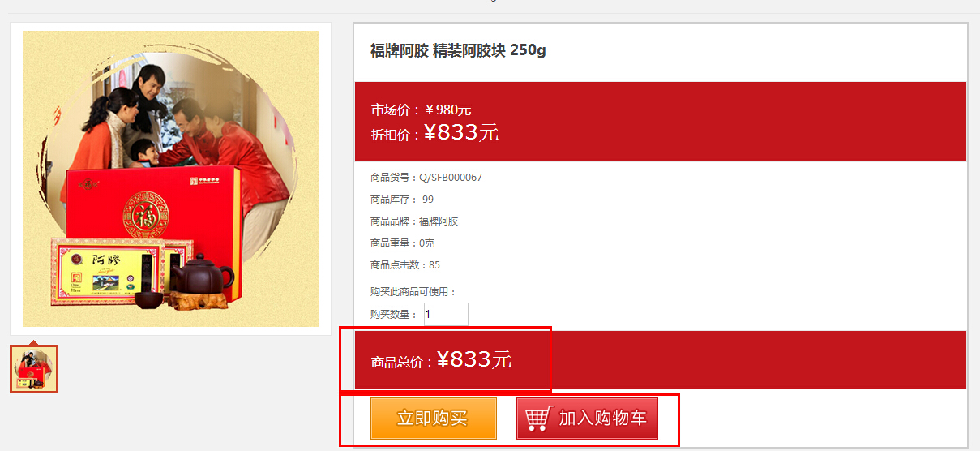Click the 商品重量 0克 weight line
The width and height of the screenshot is (980, 451).
click(x=403, y=243)
